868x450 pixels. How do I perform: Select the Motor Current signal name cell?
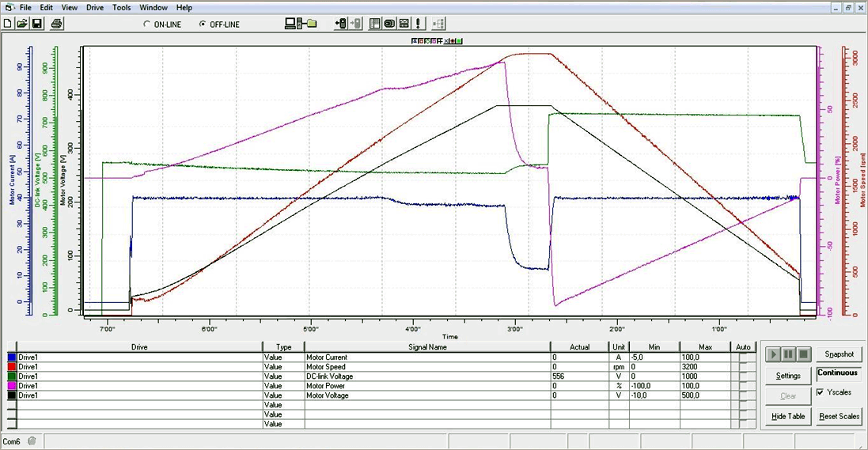[x=427, y=357]
